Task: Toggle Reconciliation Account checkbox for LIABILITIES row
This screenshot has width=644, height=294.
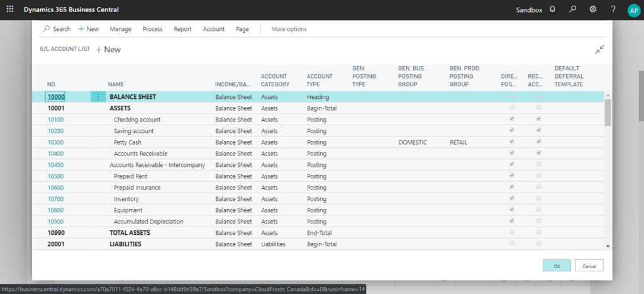Action: (539, 243)
